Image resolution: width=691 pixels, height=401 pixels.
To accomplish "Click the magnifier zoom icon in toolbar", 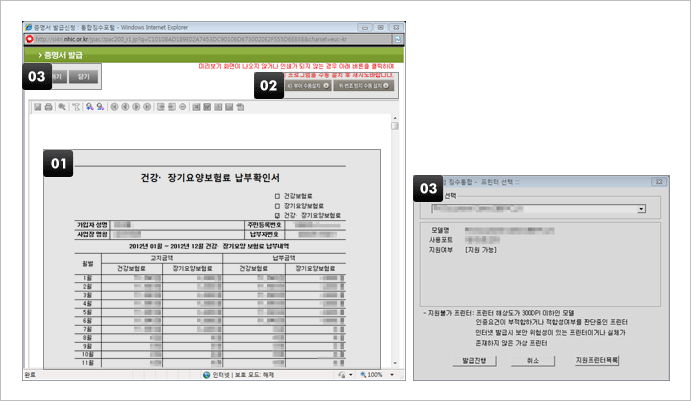I will (61, 106).
